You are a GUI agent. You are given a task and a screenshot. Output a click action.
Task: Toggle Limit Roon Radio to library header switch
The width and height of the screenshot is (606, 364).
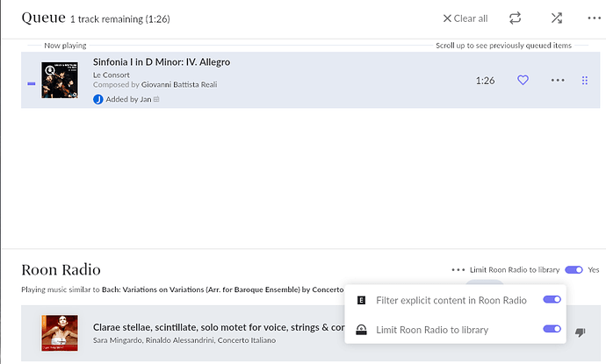pyautogui.click(x=574, y=270)
